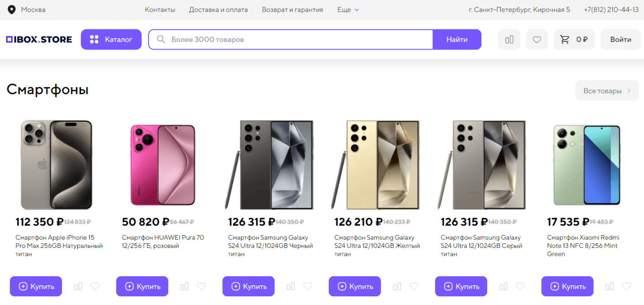This screenshot has height=305, width=644.
Task: Add HUAWEI Pura 70 to comparison
Action: tap(185, 287)
